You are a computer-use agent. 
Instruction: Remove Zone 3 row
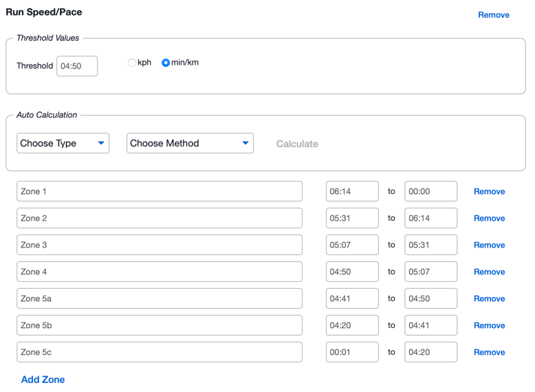pyautogui.click(x=490, y=245)
